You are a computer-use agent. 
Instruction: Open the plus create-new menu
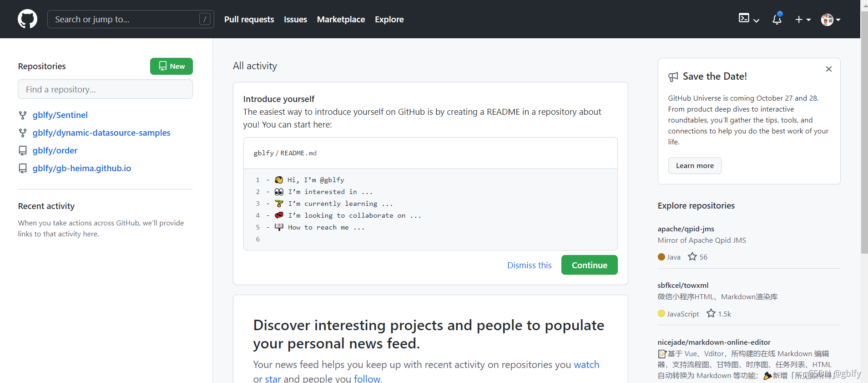pos(803,20)
